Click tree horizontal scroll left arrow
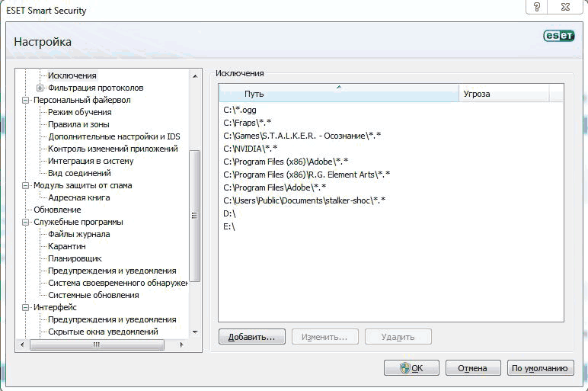The width and height of the screenshot is (588, 391). [23, 345]
